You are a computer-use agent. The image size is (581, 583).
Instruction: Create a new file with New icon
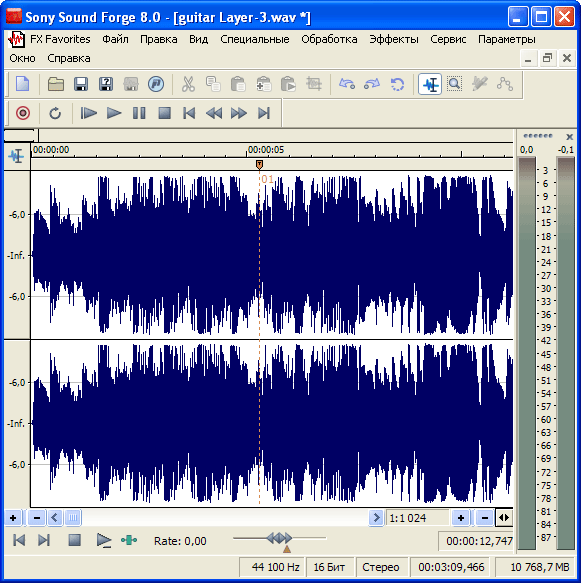click(23, 84)
